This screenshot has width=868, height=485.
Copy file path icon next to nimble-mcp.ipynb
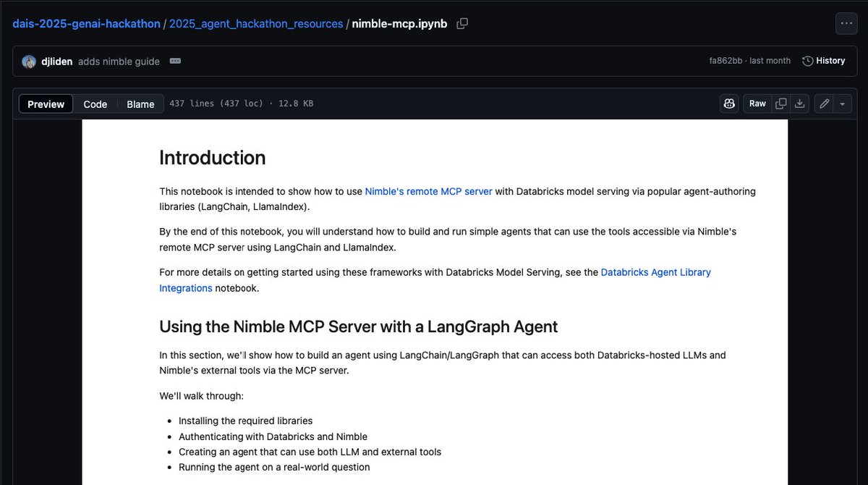462,23
